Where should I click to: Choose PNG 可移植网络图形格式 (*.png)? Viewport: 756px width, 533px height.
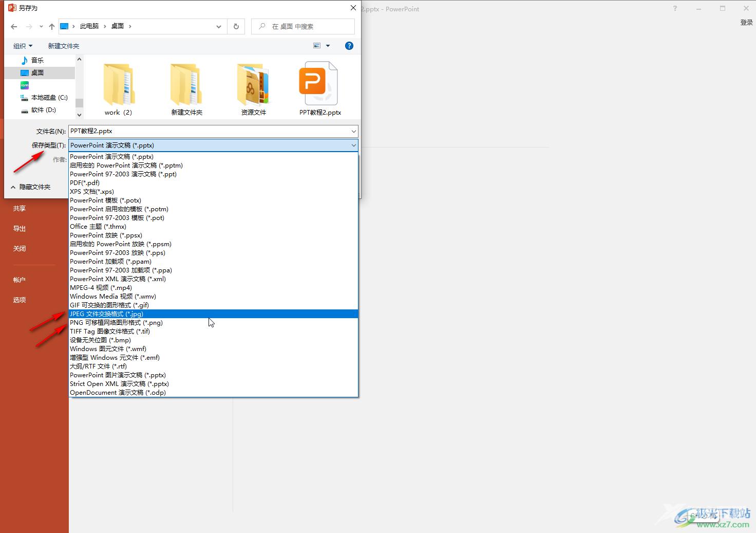(214, 323)
